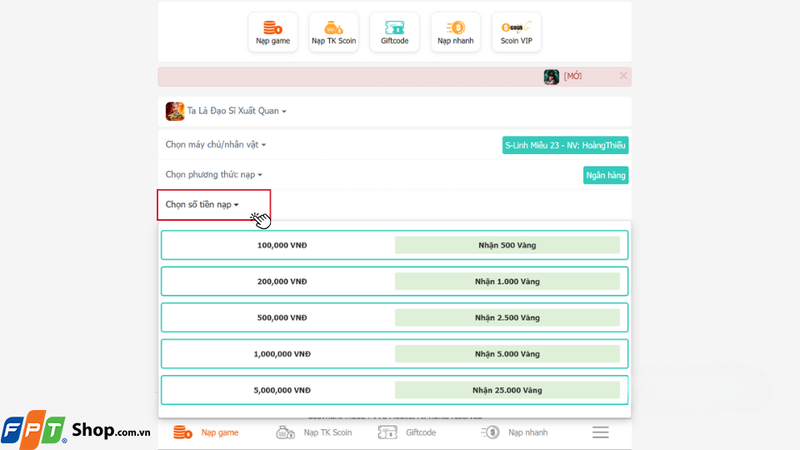
Task: Close the pink [MỚI] notification banner
Action: tap(623, 76)
